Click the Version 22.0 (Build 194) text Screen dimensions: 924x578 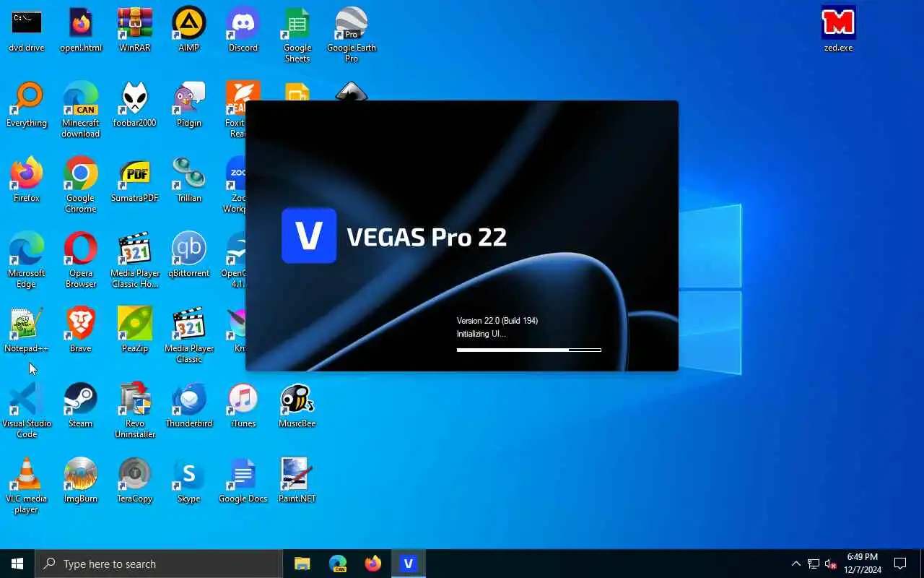497,321
